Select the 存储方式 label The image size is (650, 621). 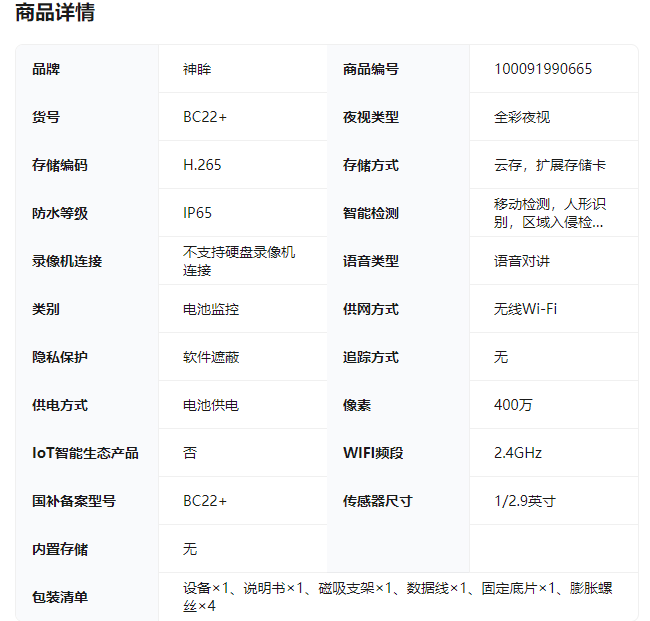pyautogui.click(x=371, y=165)
